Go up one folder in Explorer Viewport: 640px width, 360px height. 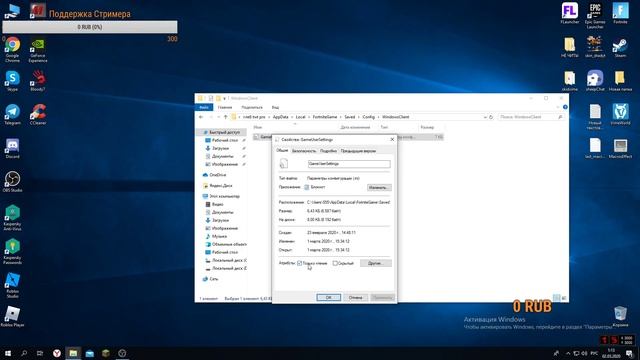tap(225, 117)
